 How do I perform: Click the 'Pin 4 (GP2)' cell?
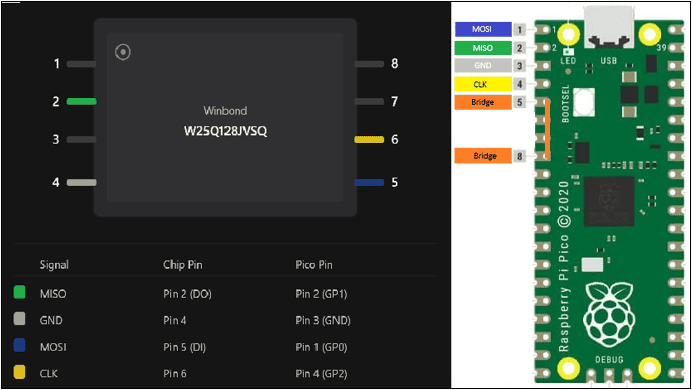(x=321, y=374)
